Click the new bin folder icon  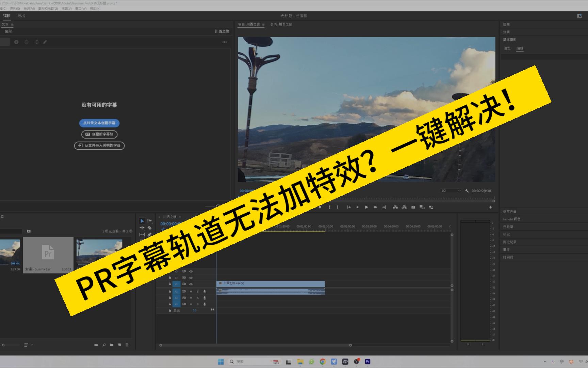click(112, 345)
